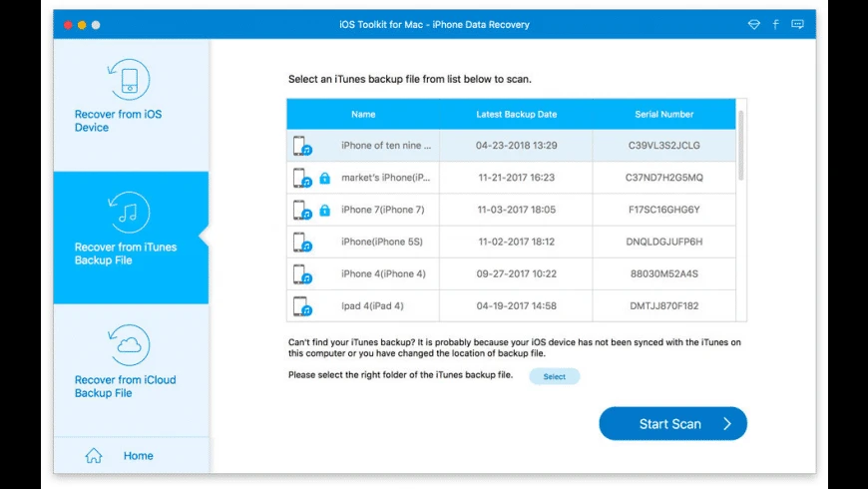Click lock icon on iPhone 7 row
Screen dimensions: 868x489
click(325, 210)
